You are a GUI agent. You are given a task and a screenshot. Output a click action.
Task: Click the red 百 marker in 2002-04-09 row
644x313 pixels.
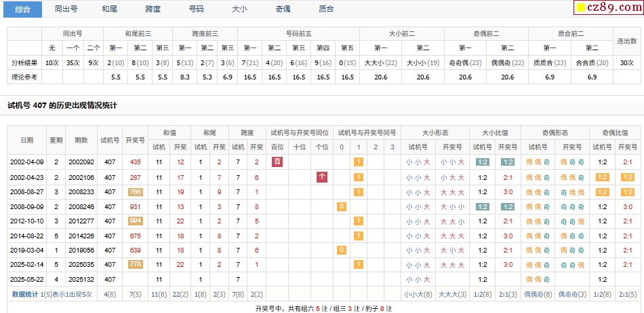pyautogui.click(x=277, y=162)
